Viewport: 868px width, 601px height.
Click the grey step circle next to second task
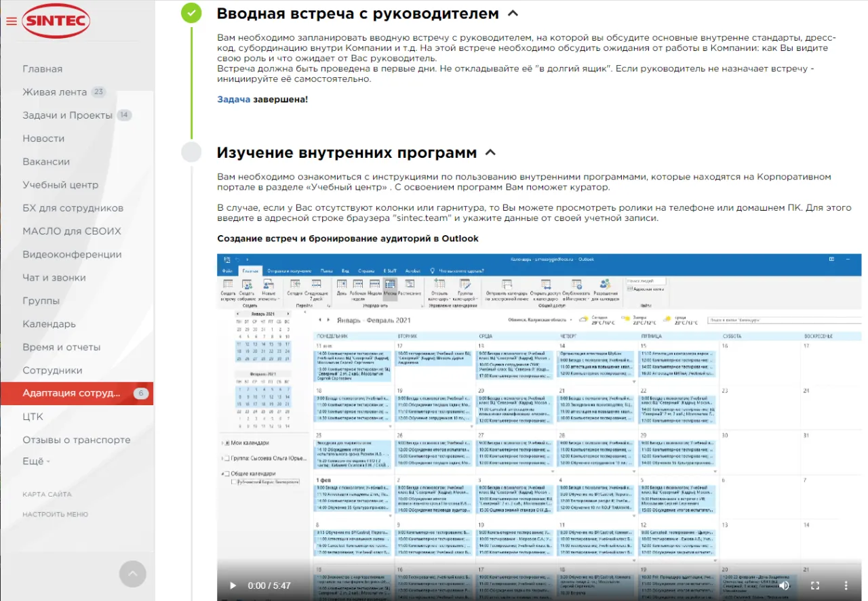click(x=191, y=152)
